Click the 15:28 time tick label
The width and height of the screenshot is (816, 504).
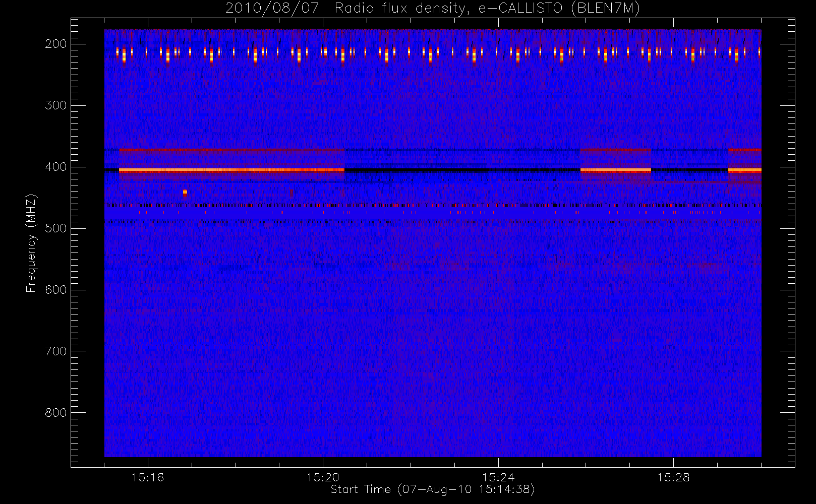pos(673,477)
